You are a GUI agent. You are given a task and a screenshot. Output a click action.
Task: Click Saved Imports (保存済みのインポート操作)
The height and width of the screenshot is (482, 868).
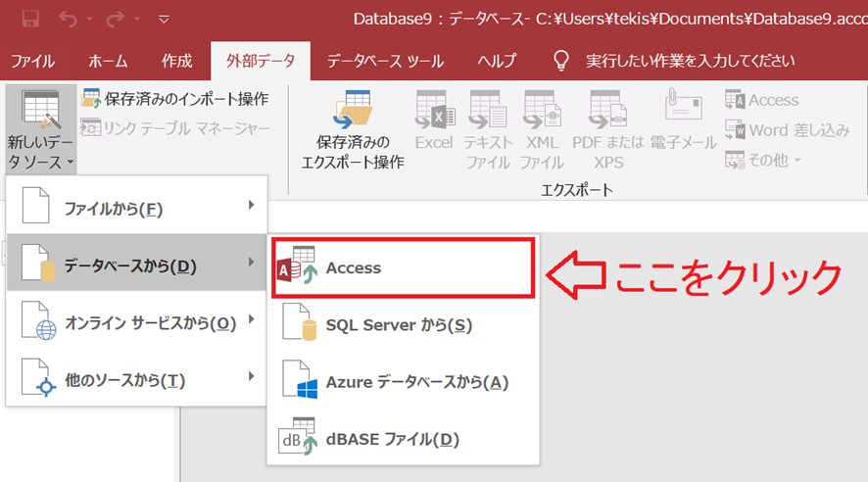tap(176, 99)
